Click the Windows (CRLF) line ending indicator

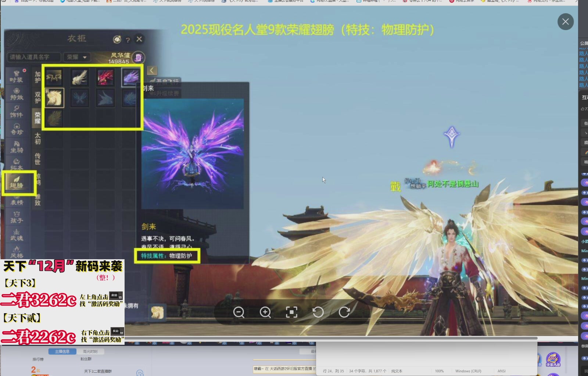point(468,371)
